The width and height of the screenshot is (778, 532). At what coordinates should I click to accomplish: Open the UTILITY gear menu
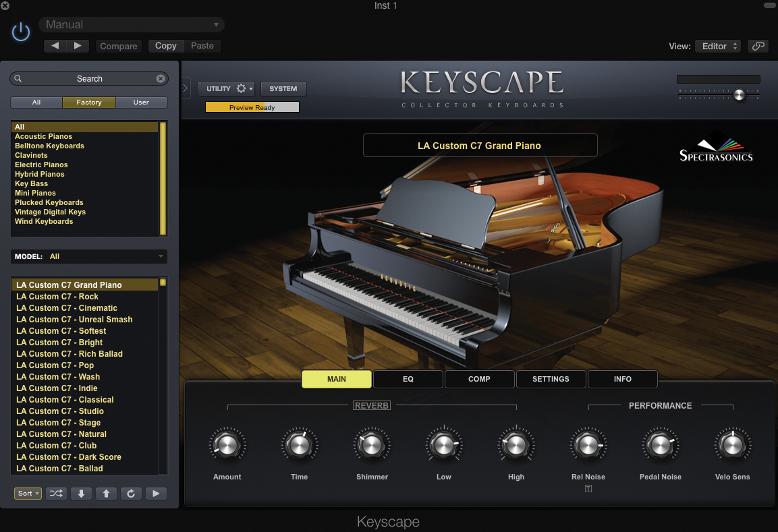227,89
